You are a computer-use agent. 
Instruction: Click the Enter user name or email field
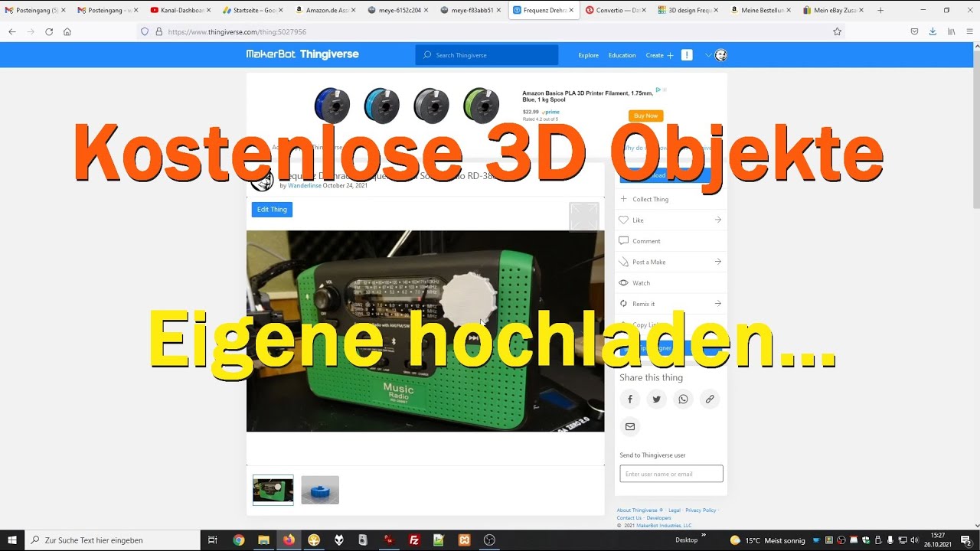coord(671,474)
